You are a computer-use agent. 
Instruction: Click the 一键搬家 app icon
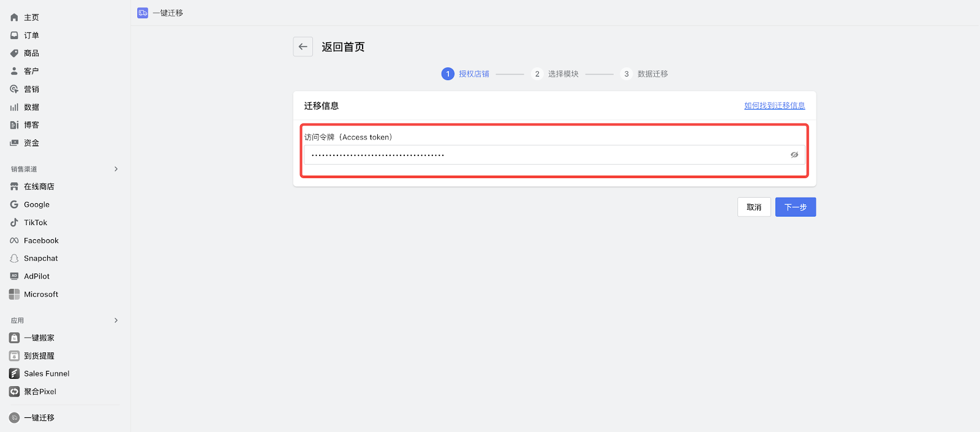(x=14, y=338)
